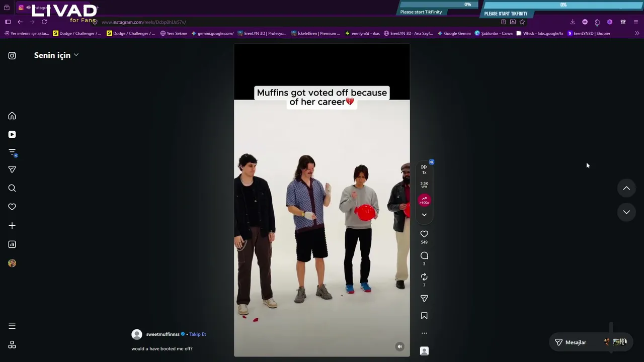Image resolution: width=644 pixels, height=362 pixels.
Task: Open Search in the Instagram sidebar
Action: coord(12,188)
